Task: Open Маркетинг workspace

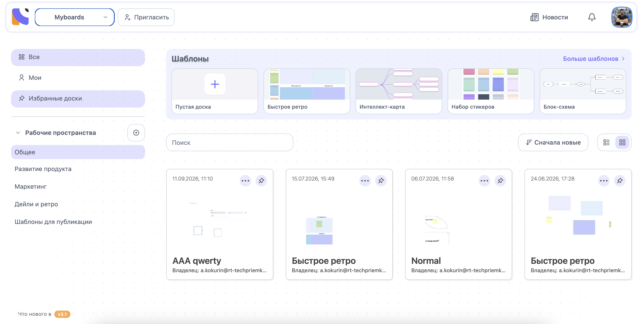Action: 30,186
